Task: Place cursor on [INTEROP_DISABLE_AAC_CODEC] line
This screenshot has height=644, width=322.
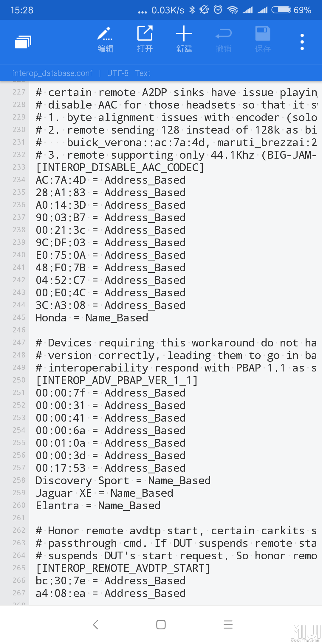Action: tap(120, 168)
